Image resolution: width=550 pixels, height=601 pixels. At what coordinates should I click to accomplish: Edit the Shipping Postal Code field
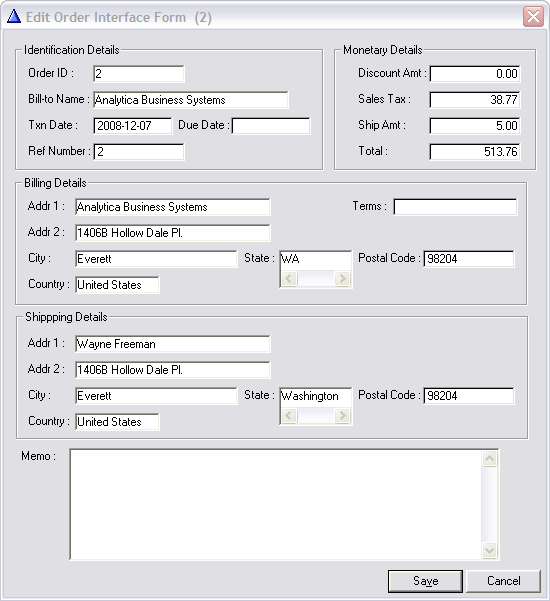(x=469, y=396)
